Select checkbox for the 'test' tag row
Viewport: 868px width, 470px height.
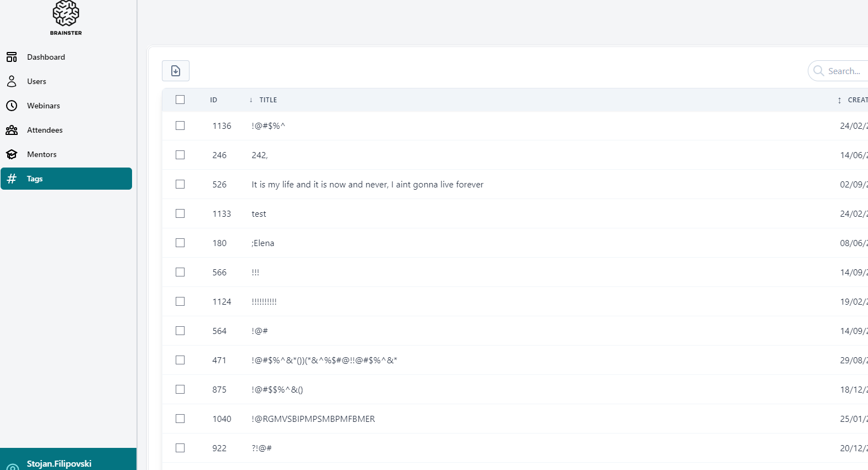tap(180, 213)
